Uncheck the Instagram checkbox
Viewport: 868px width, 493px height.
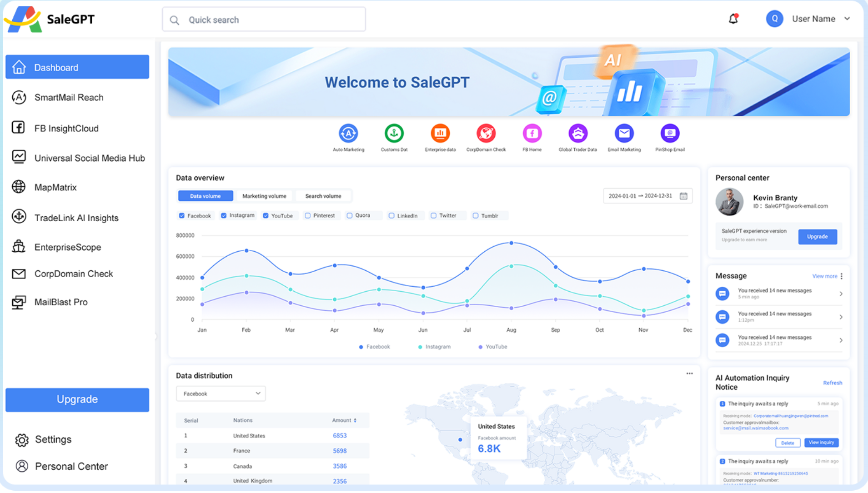tap(224, 216)
